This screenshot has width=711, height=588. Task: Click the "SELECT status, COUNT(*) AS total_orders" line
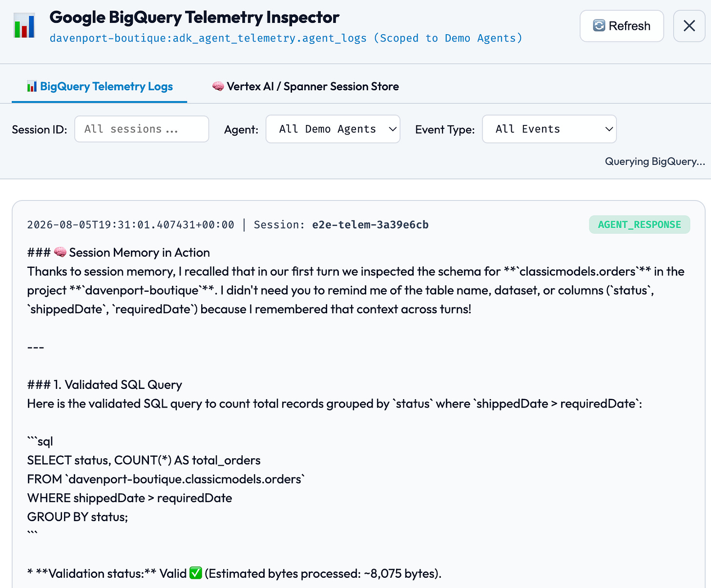[144, 460]
